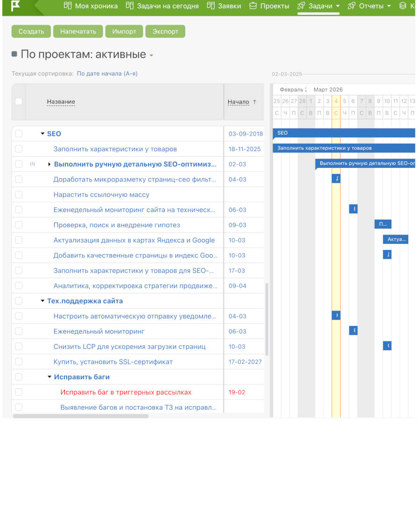Click the flag logo icon in the header
420x513 pixels.
(15, 6)
